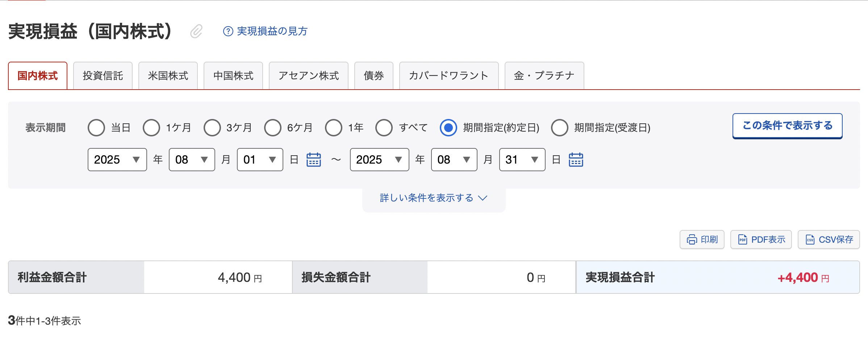Click the 実現損益合計 label
The image size is (868, 337).
[620, 278]
